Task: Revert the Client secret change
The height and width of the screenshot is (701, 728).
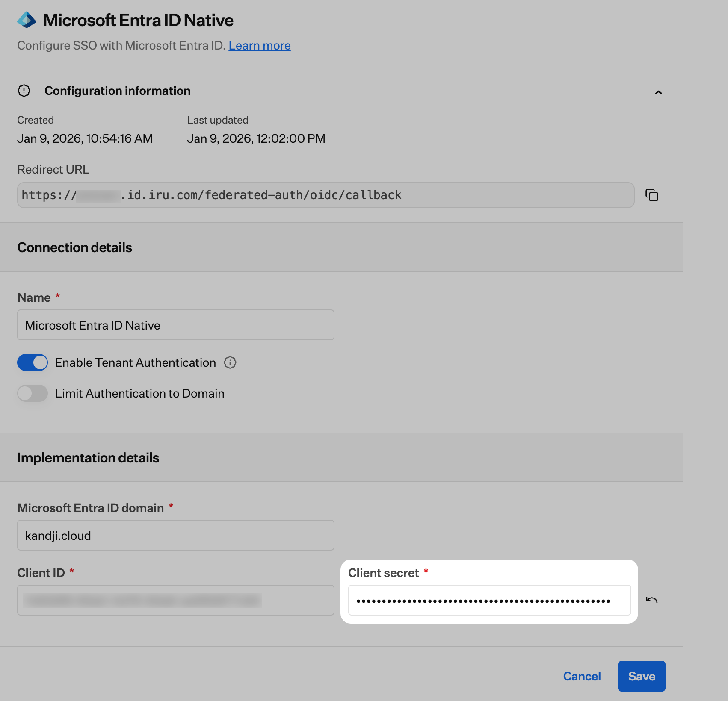Action: coord(652,600)
